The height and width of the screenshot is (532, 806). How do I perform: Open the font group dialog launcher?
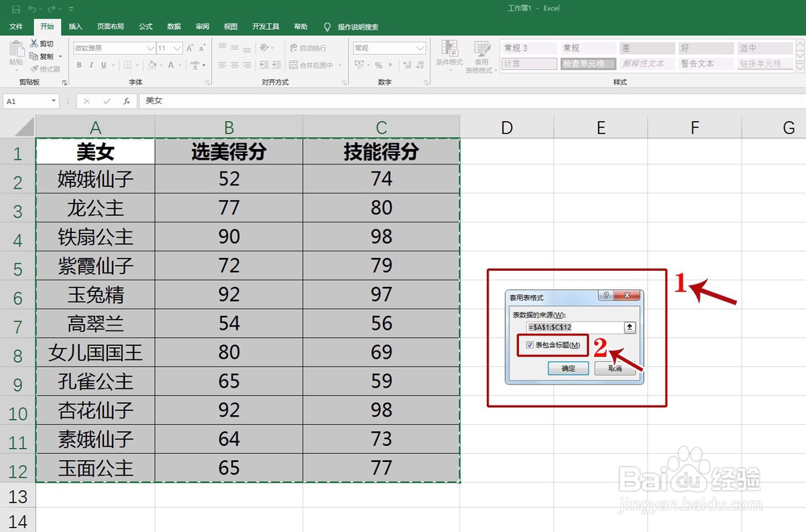(x=207, y=83)
